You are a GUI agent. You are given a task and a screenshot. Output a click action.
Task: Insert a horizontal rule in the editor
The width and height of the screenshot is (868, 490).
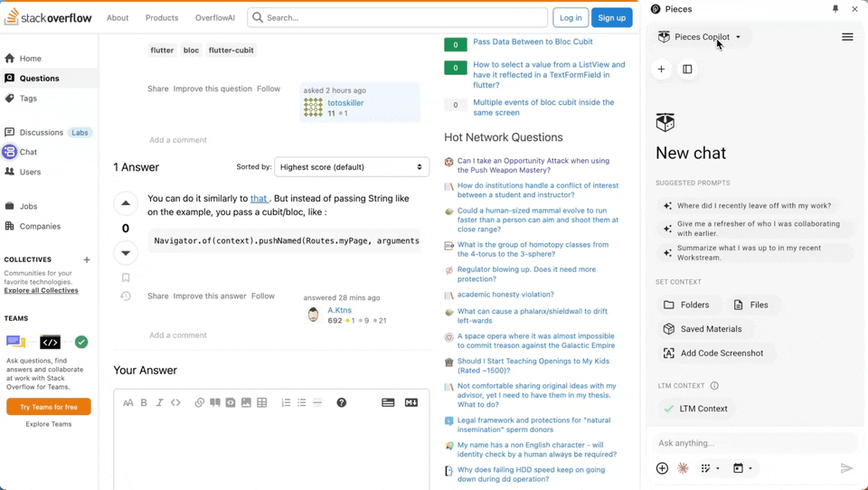[x=317, y=402]
